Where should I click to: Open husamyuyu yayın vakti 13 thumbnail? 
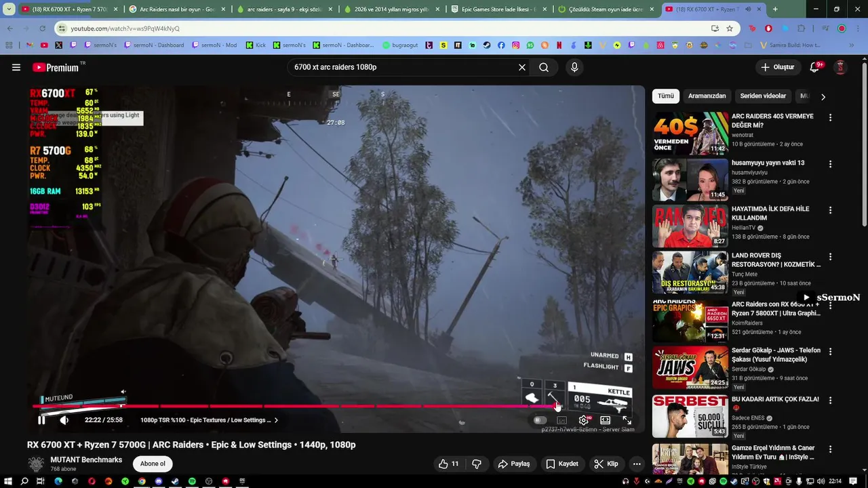pyautogui.click(x=690, y=180)
